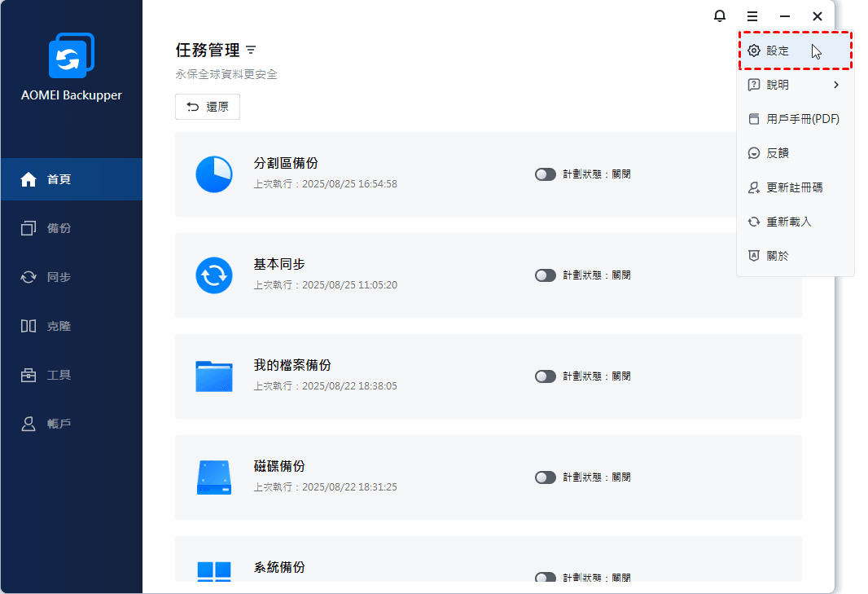This screenshot has width=868, height=594.
Task: Close the AOMEI Backupper window
Action: click(x=817, y=16)
